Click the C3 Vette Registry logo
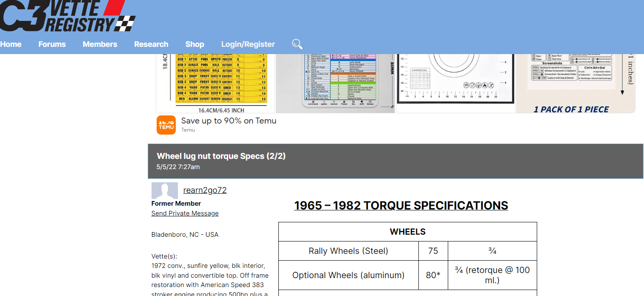This screenshot has height=296, width=644. tap(68, 16)
